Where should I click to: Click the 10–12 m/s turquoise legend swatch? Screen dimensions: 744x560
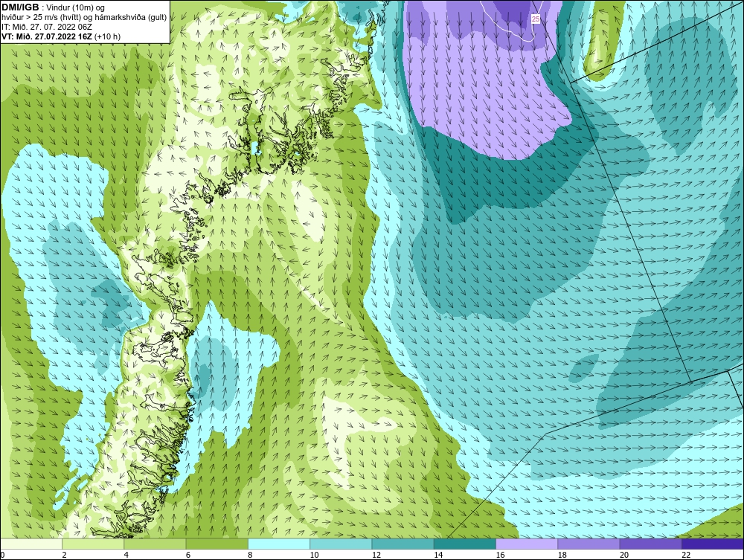point(341,544)
